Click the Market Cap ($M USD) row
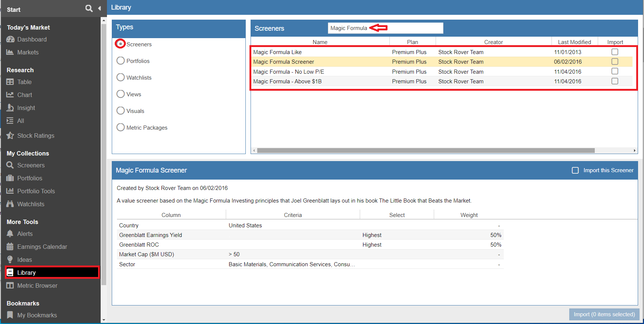 310,254
